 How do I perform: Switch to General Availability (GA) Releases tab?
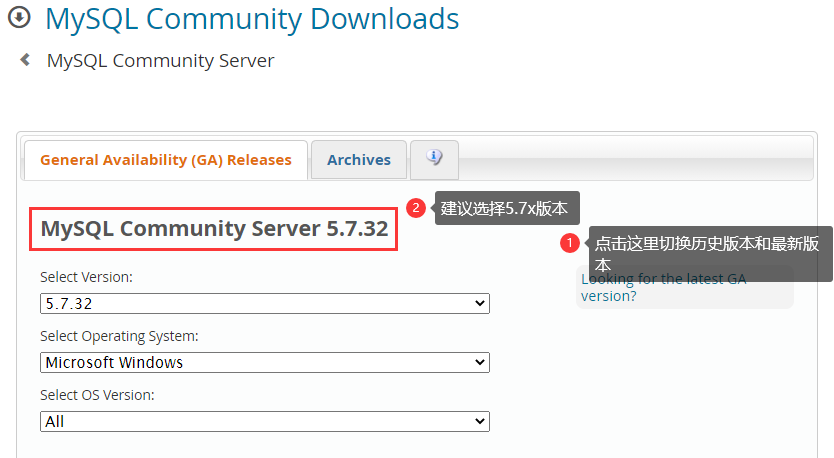pos(166,160)
